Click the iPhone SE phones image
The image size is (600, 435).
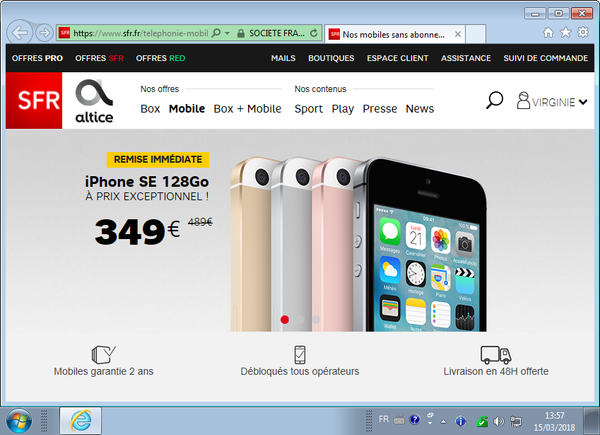[x=359, y=244]
